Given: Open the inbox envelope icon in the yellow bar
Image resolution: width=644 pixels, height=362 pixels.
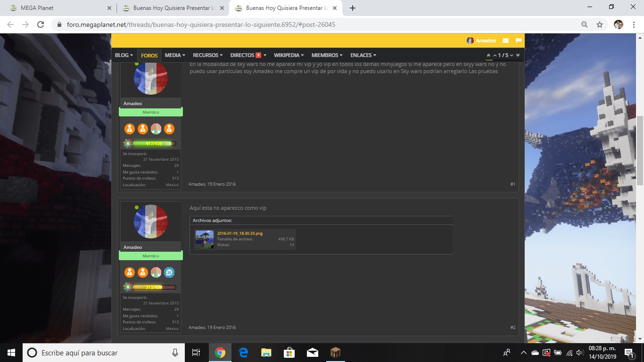Looking at the screenshot, I should [505, 41].
